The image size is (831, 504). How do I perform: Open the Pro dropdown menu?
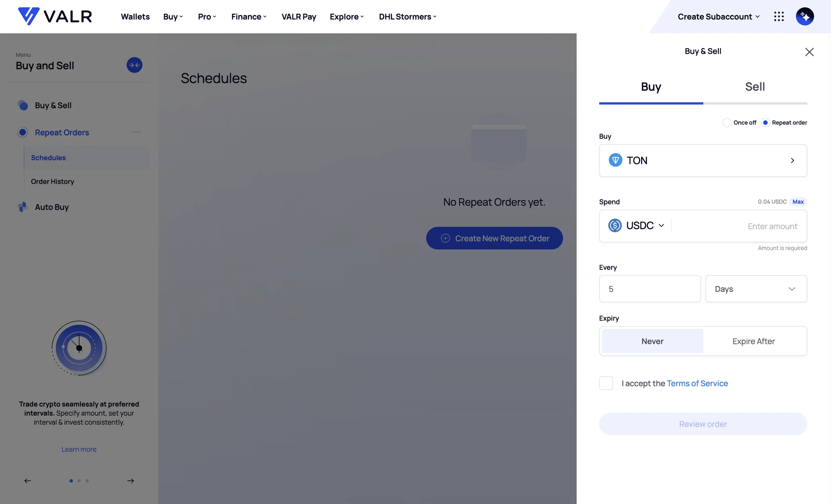pyautogui.click(x=207, y=17)
